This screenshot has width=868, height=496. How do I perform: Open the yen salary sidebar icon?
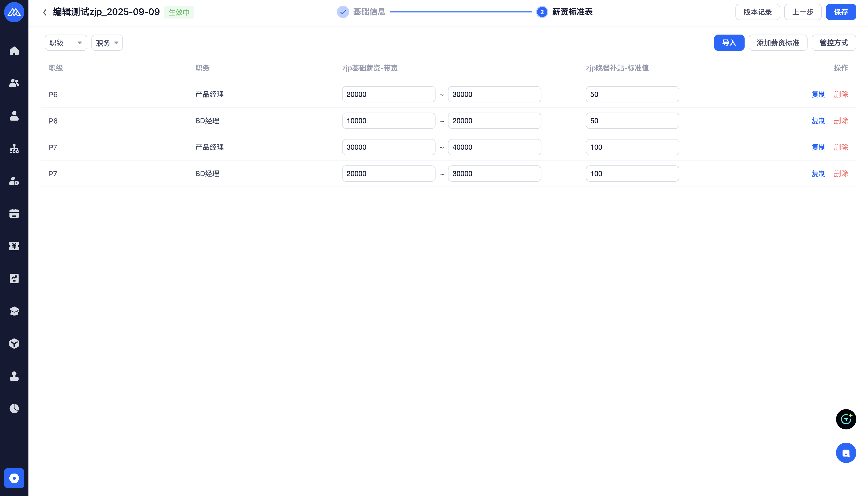(x=14, y=246)
